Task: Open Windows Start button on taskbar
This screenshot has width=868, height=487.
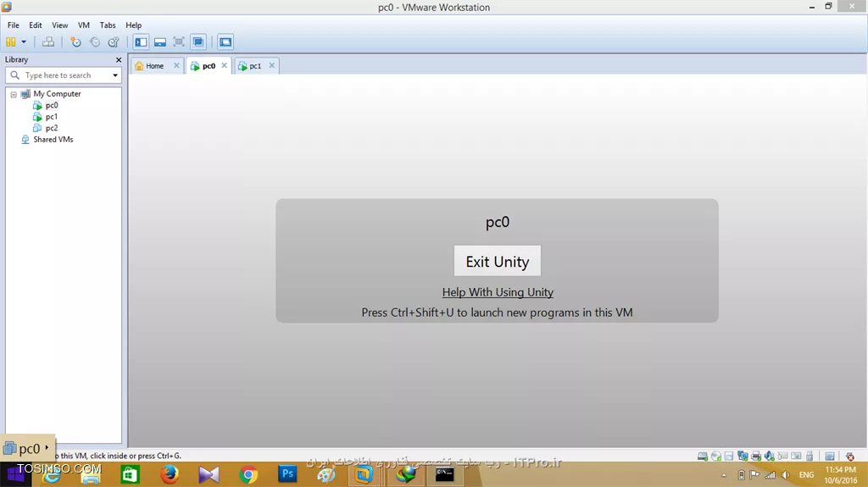Action: (16, 475)
